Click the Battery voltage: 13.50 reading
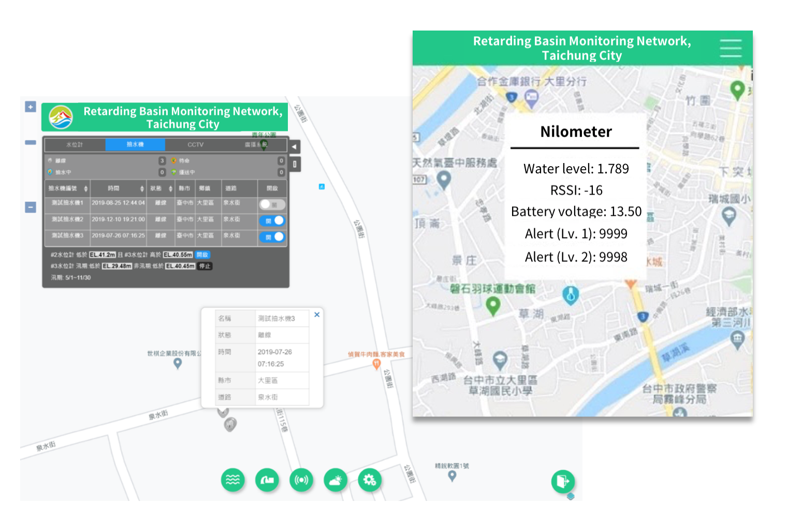Screen dimensions: 787x532 (576, 212)
